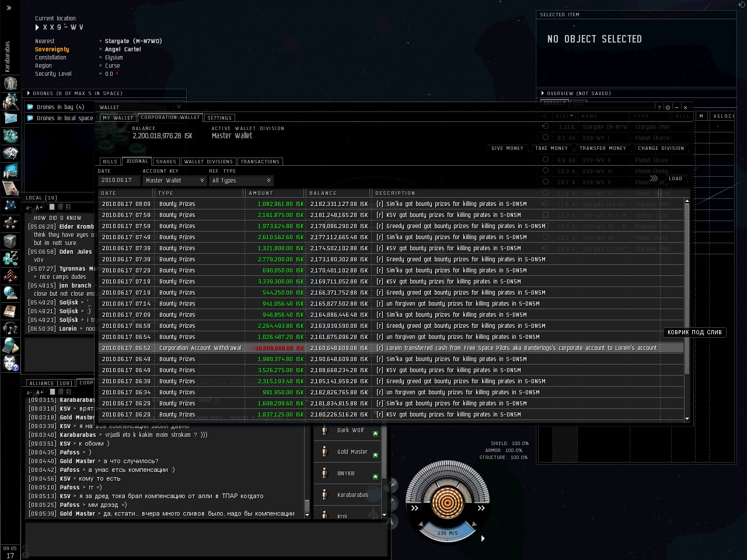Image resolution: width=747 pixels, height=560 pixels.
Task: Open the Ref. Type All Types dropdown
Action: 241,180
